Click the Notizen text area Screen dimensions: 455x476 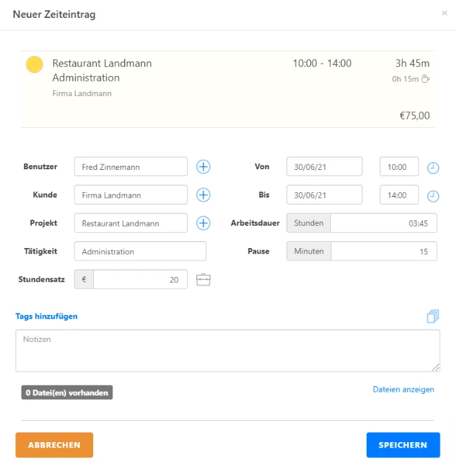pyautogui.click(x=228, y=351)
